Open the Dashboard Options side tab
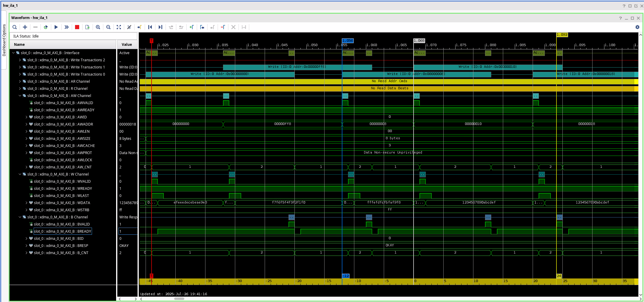This screenshot has height=302, width=644. (4, 40)
